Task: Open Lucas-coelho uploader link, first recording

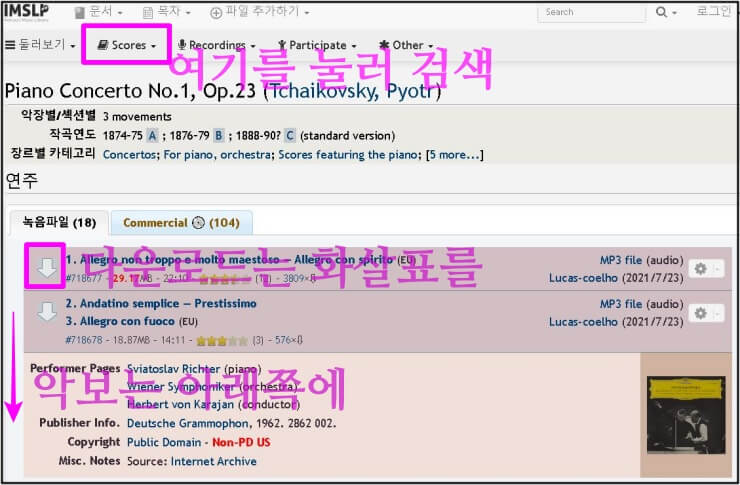Action: pos(583,278)
